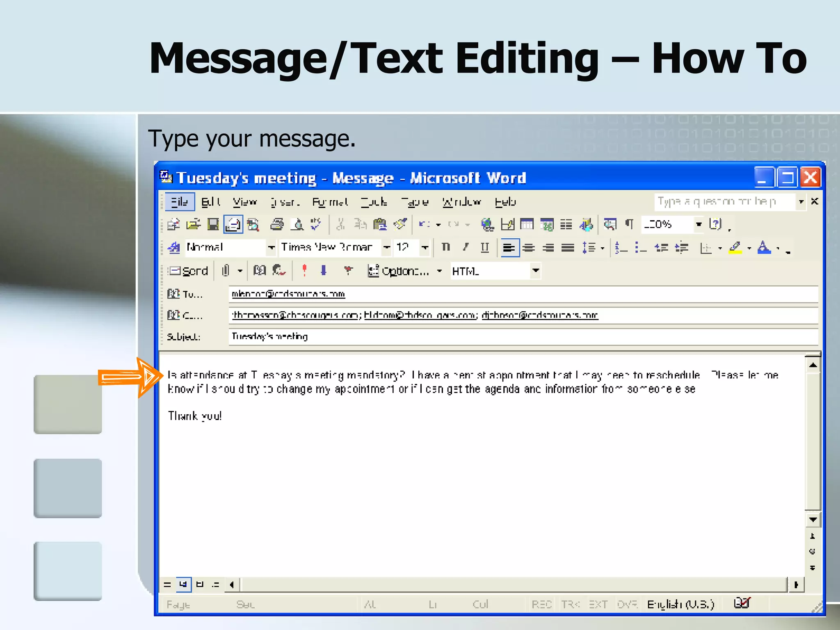The width and height of the screenshot is (840, 630).
Task: Click the Highlight yellow color button
Action: (735, 248)
